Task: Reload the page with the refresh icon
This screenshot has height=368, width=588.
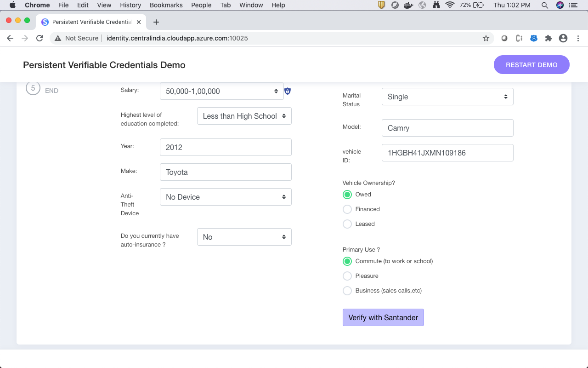Action: 40,38
